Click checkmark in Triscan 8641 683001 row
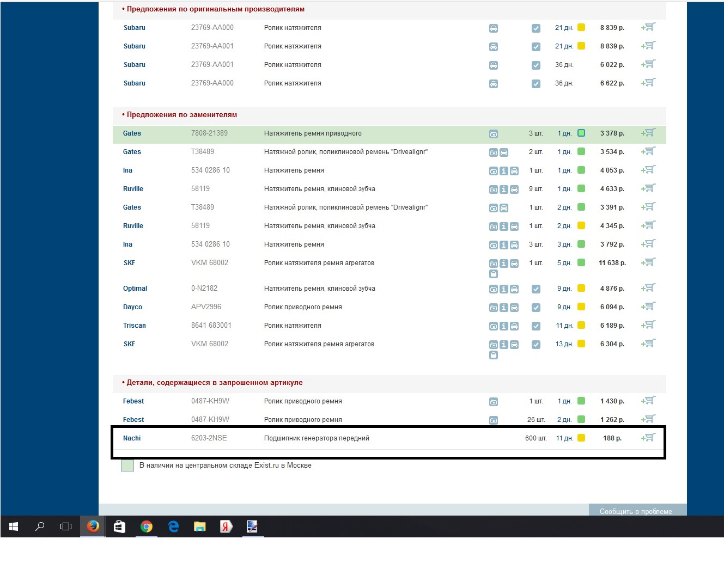Viewport: 724px width, 588px height. point(536,326)
